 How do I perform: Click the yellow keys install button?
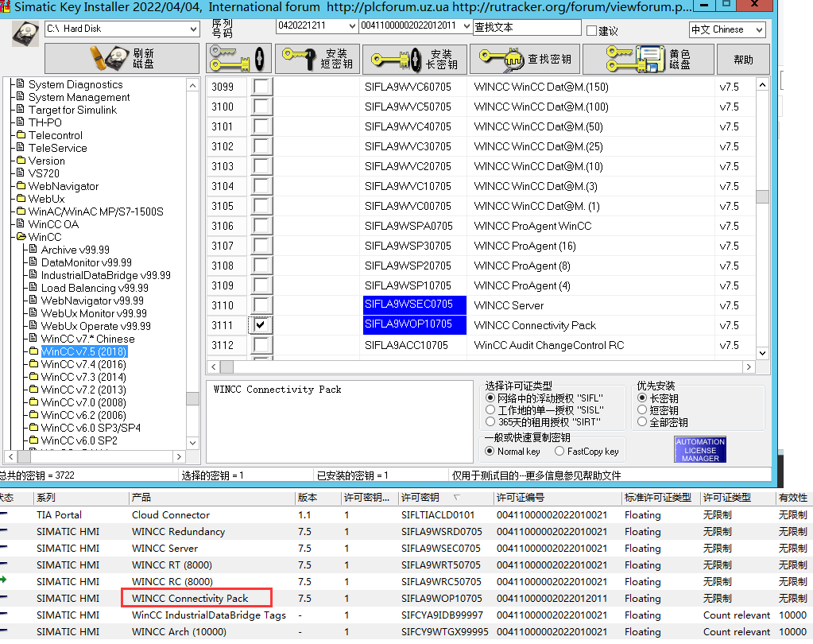(238, 59)
